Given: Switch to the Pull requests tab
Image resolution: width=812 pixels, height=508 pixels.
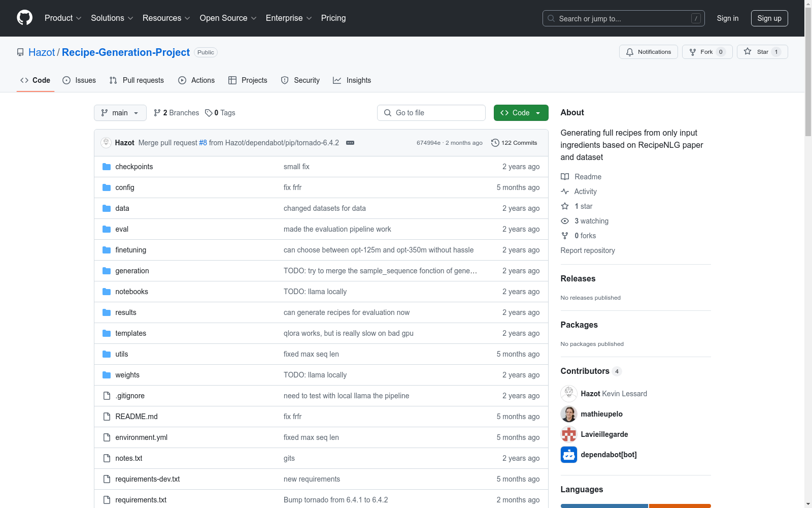Looking at the screenshot, I should (137, 80).
